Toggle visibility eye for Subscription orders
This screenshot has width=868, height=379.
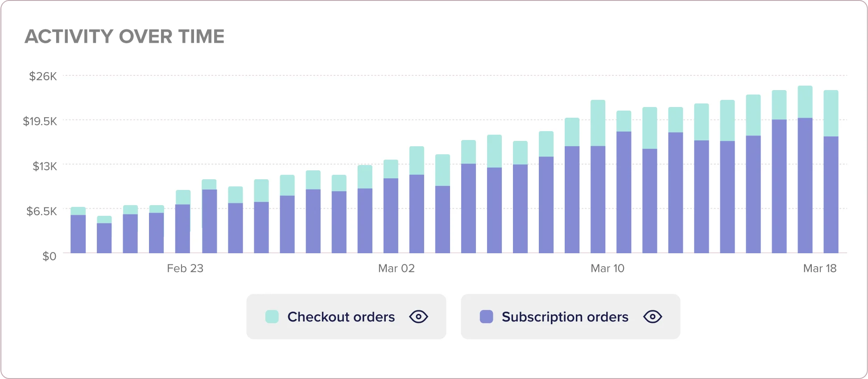[653, 317]
